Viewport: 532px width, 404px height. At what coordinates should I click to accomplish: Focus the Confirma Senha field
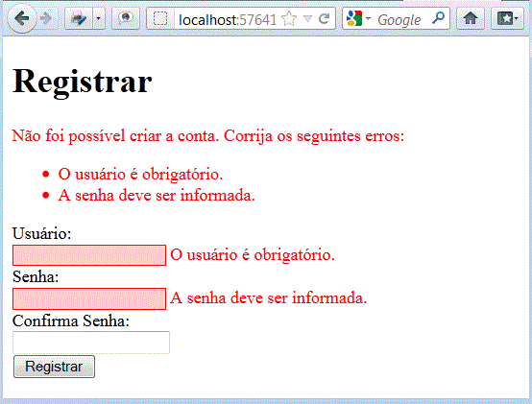(x=91, y=343)
